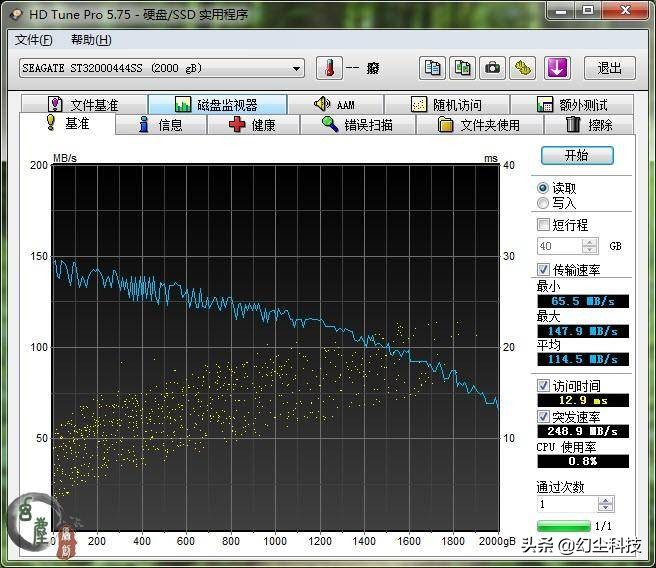Select the 写入 write radio button
The height and width of the screenshot is (568, 656).
(543, 203)
